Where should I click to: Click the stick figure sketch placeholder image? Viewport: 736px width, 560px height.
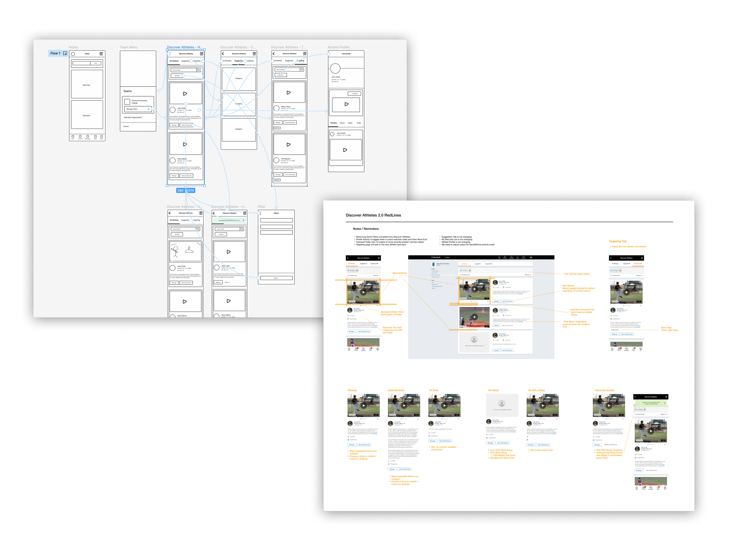(185, 251)
